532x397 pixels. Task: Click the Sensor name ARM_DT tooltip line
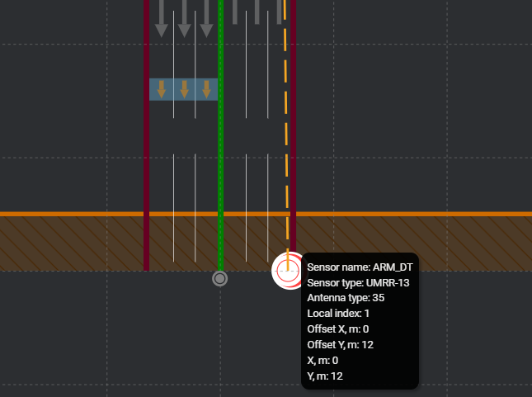coord(359,267)
